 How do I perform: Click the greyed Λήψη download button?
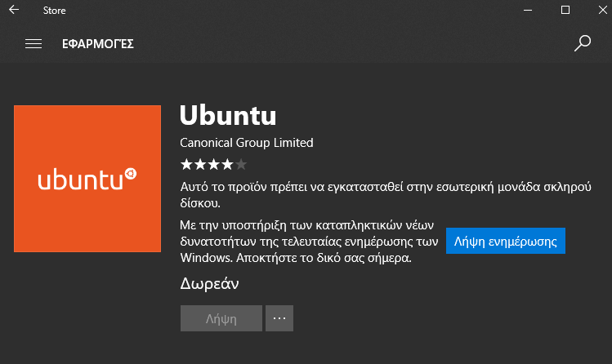pyautogui.click(x=221, y=318)
